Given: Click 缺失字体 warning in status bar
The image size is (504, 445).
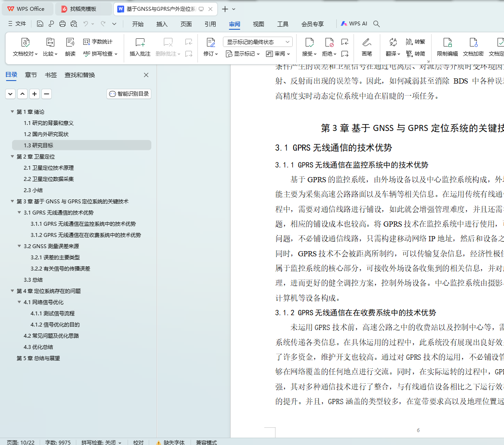Looking at the screenshot, I should (x=170, y=442).
